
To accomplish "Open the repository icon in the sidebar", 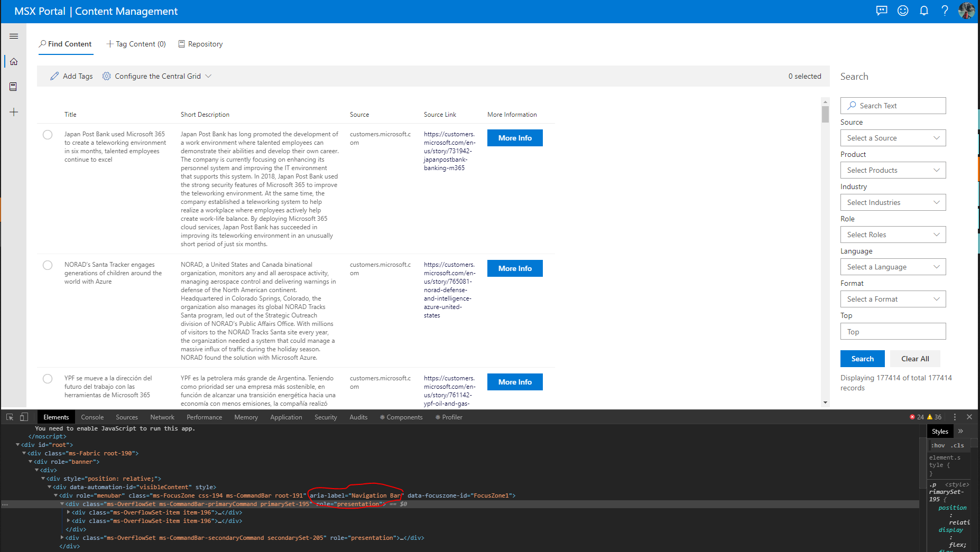I will point(14,87).
